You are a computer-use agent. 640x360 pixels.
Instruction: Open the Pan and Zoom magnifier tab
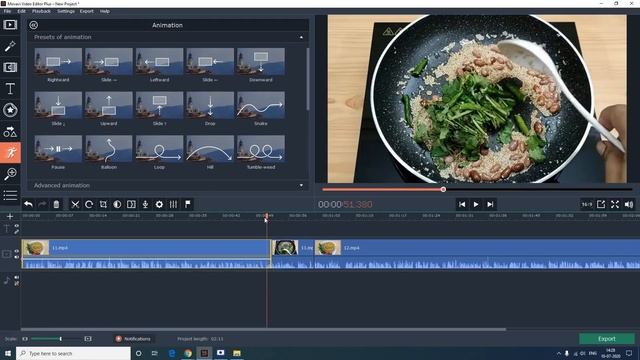tap(10, 174)
